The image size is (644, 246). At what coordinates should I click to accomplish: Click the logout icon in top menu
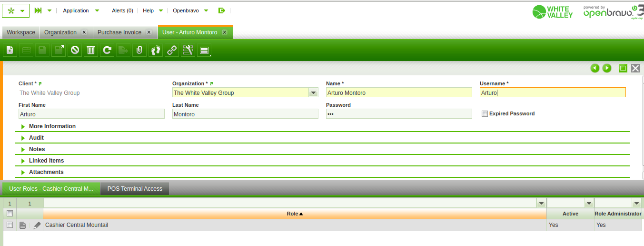click(x=222, y=10)
